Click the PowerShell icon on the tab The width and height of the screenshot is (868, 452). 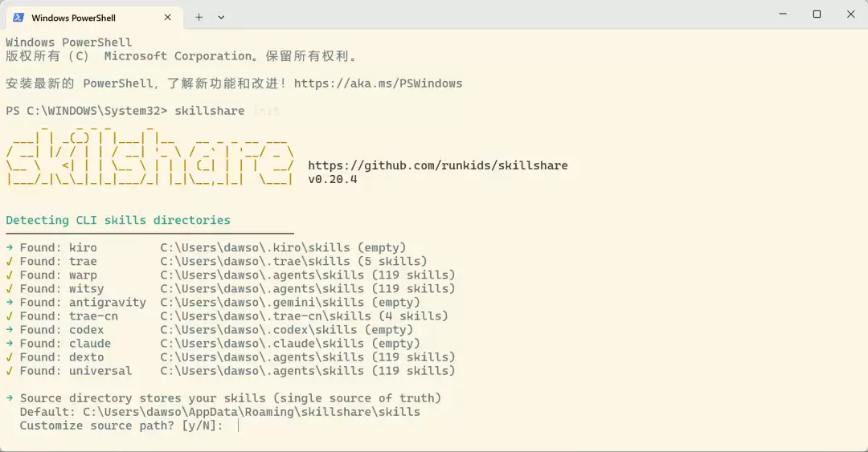coord(18,17)
